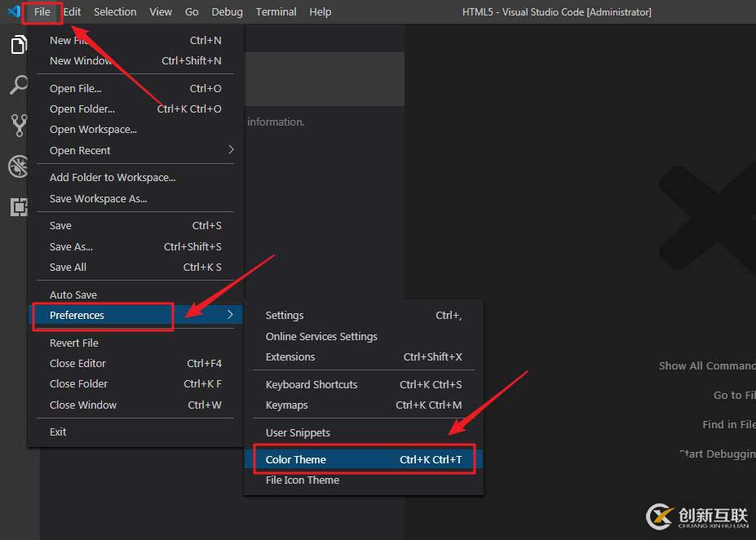Open the Debug menu
The height and width of the screenshot is (540, 756).
tap(227, 11)
